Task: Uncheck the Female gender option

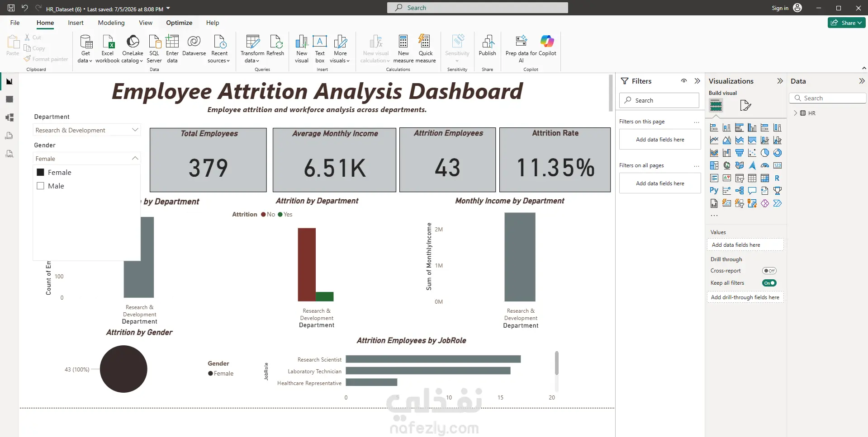Action: click(40, 172)
